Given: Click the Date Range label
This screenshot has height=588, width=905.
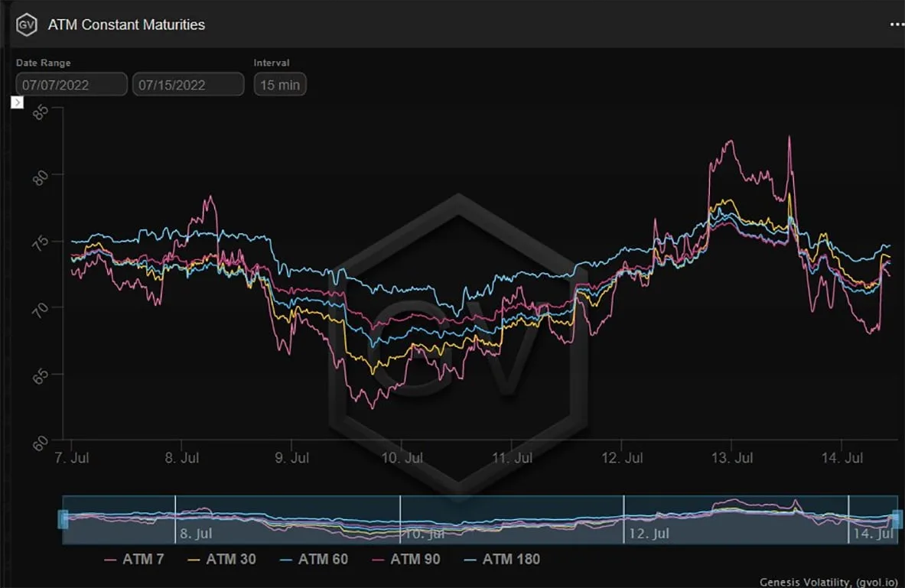Looking at the screenshot, I should coord(44,63).
